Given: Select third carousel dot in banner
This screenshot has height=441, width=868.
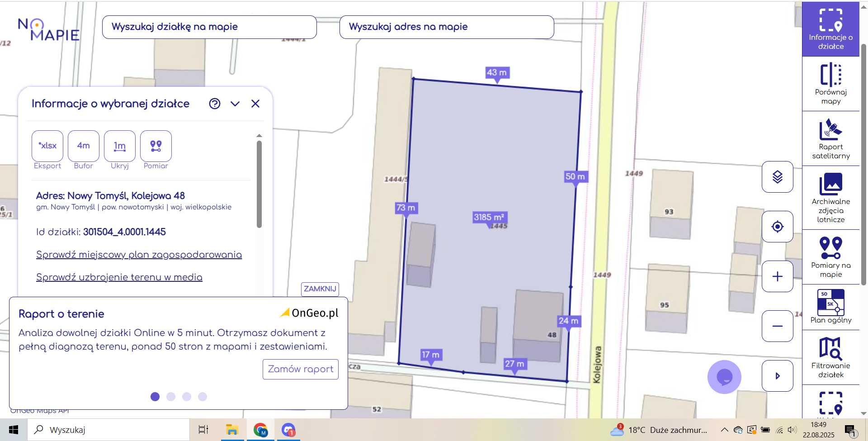Looking at the screenshot, I should click(x=187, y=397).
